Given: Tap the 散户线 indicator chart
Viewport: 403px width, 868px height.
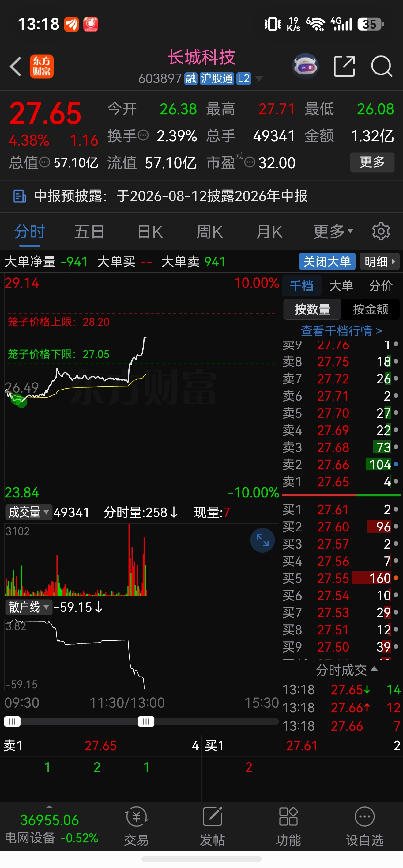Looking at the screenshot, I should point(141,655).
